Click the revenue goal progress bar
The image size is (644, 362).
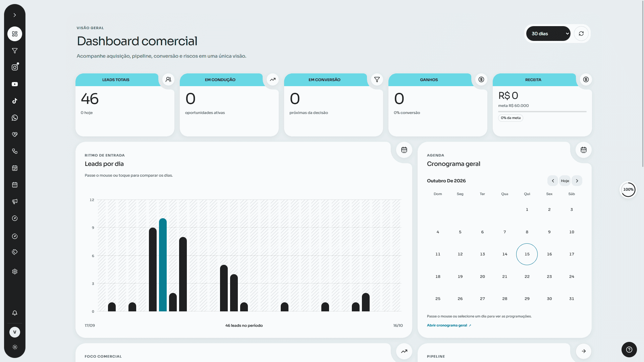click(542, 112)
